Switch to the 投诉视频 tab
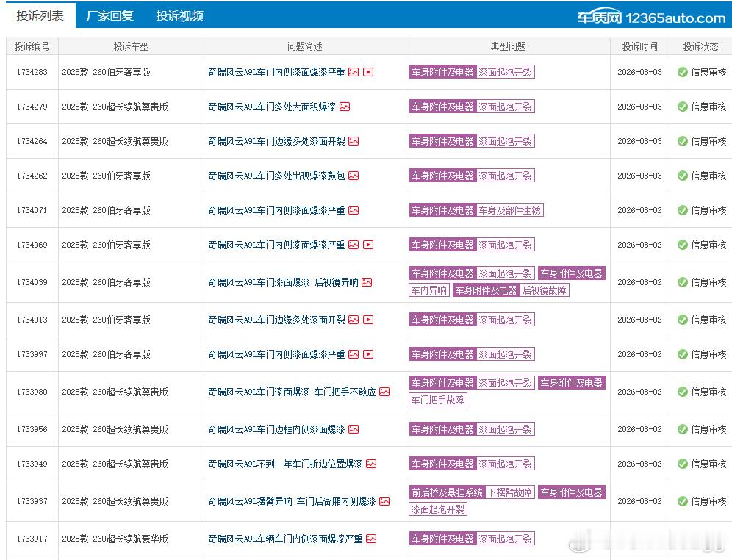Screen dimensions: 732x560 coord(180,16)
